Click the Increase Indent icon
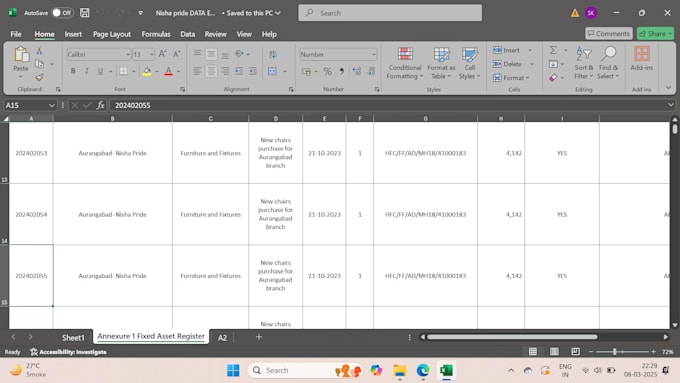The height and width of the screenshot is (383, 680). click(x=252, y=71)
